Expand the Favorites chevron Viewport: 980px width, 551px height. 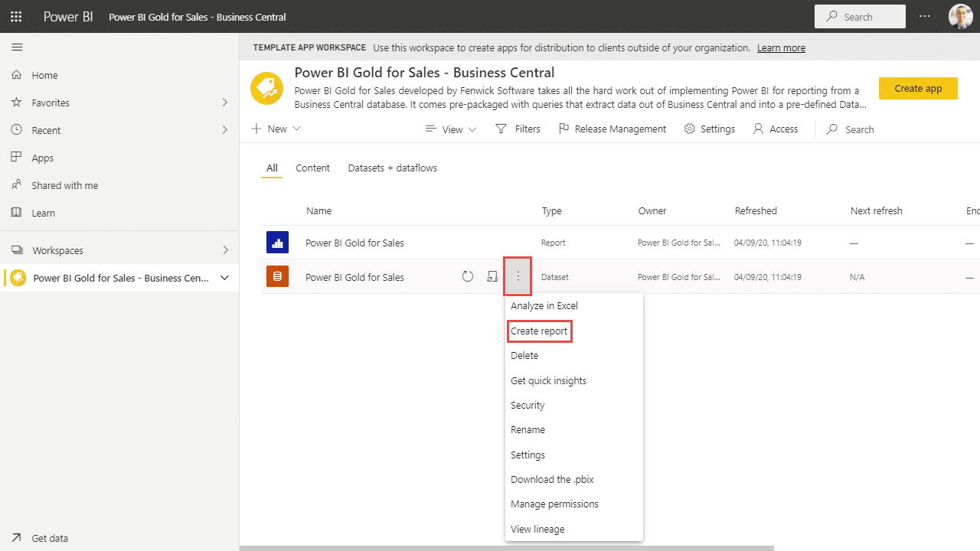coord(225,103)
